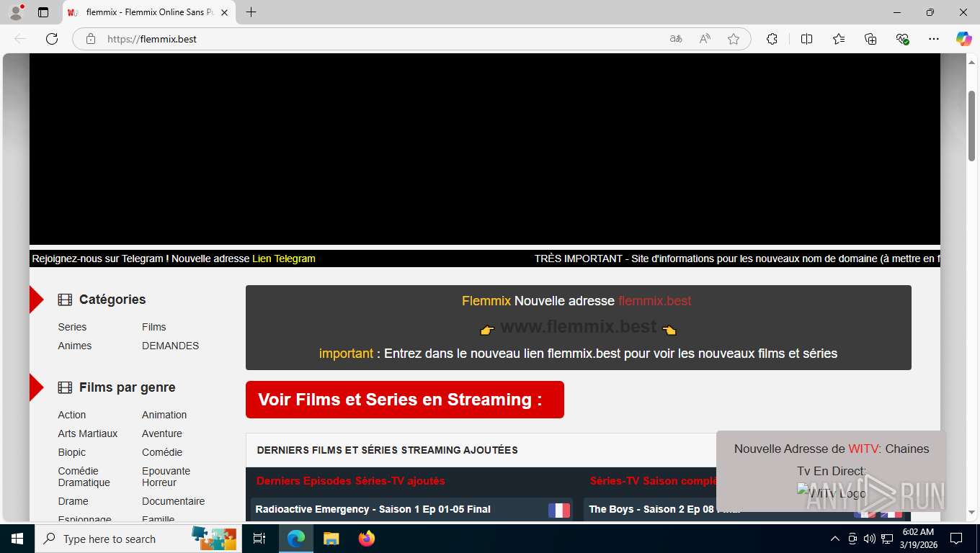Select the Aventure genre

coord(162,433)
